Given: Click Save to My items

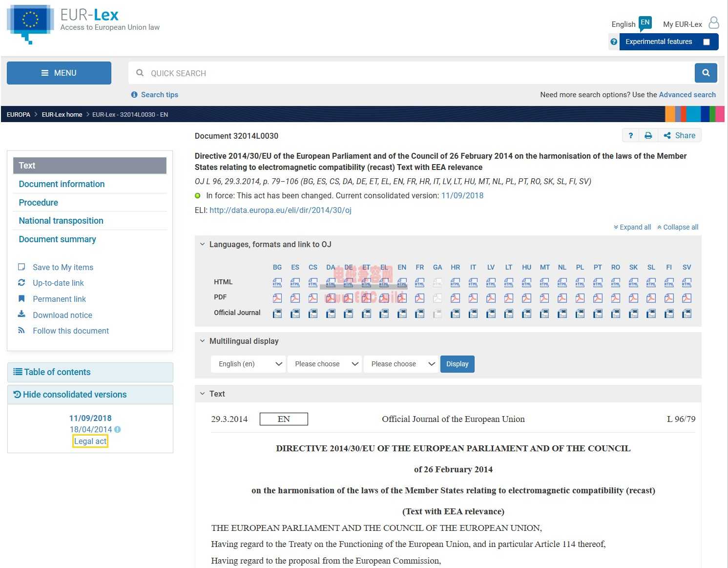Looking at the screenshot, I should (63, 267).
